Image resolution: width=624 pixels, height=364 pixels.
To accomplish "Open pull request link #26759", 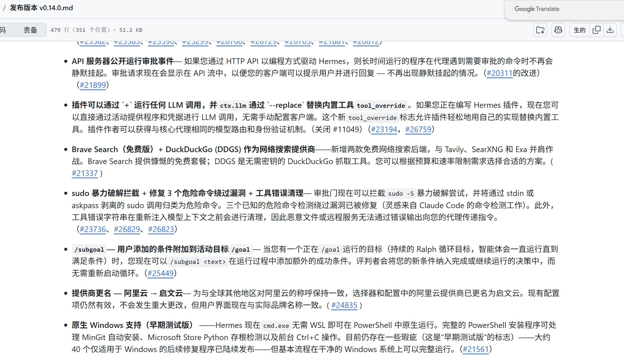I will 418,129.
